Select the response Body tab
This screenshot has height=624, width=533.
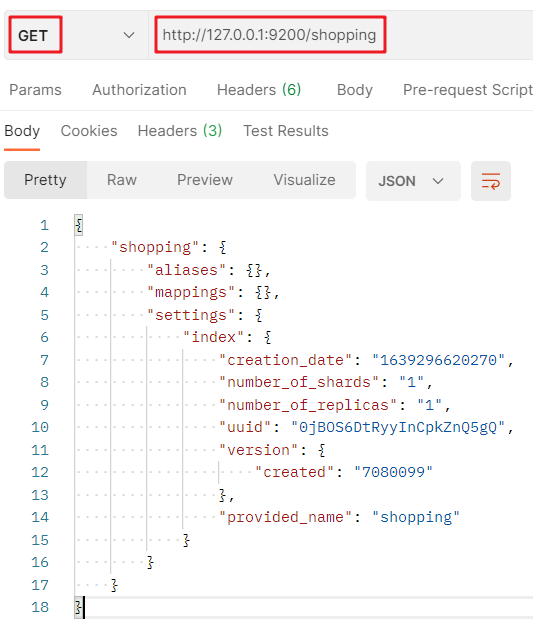[22, 131]
